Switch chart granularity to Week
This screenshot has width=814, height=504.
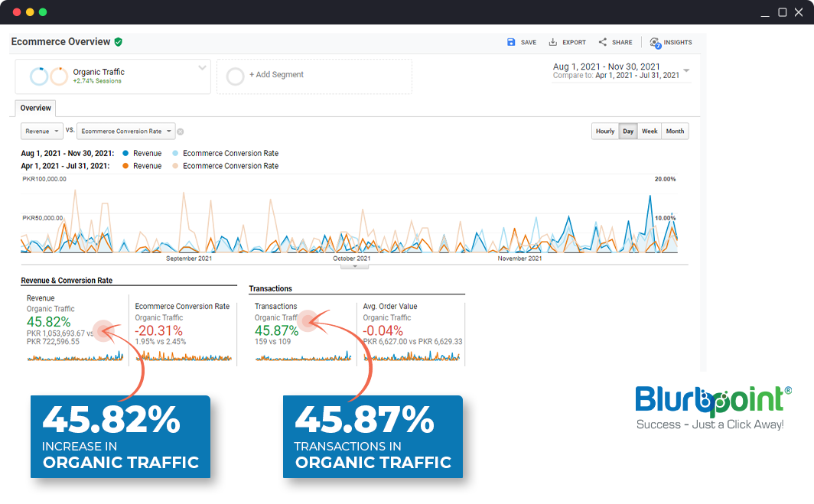pos(650,132)
